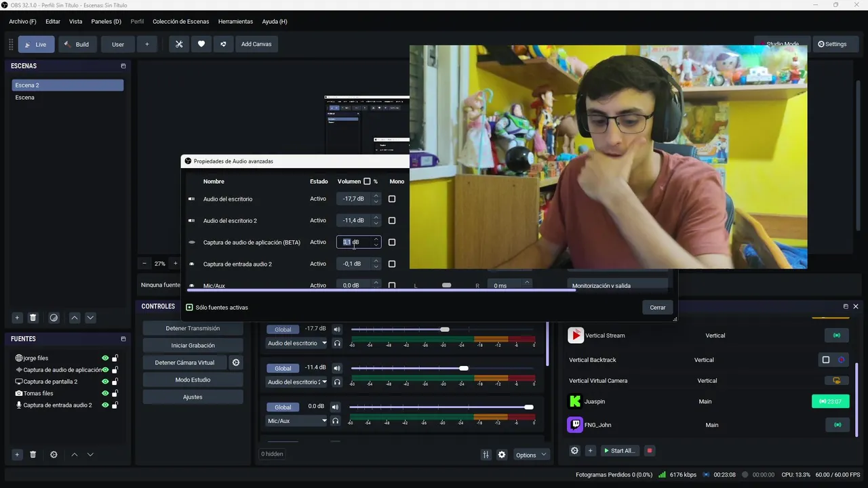Open audio mixer gear settings
Viewport: 868px width, 488px height.
502,455
